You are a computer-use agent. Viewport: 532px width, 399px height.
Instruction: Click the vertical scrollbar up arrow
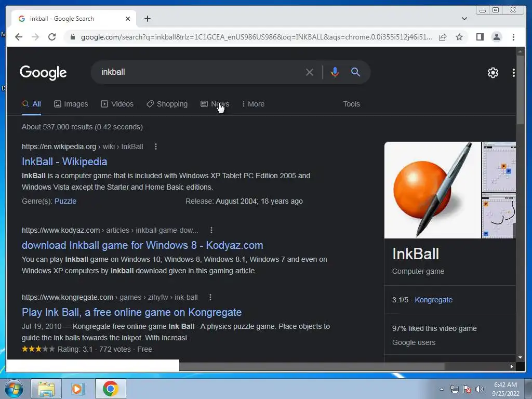tap(520, 51)
